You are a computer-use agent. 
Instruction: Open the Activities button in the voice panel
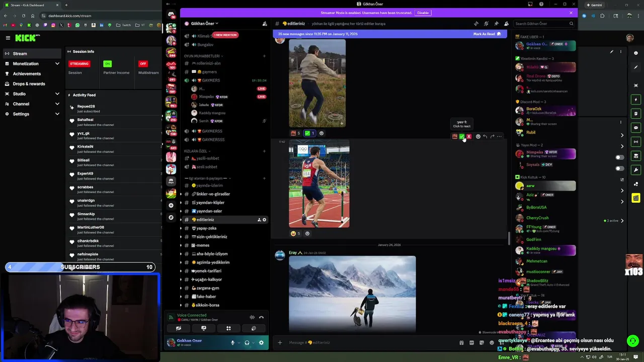click(228, 328)
